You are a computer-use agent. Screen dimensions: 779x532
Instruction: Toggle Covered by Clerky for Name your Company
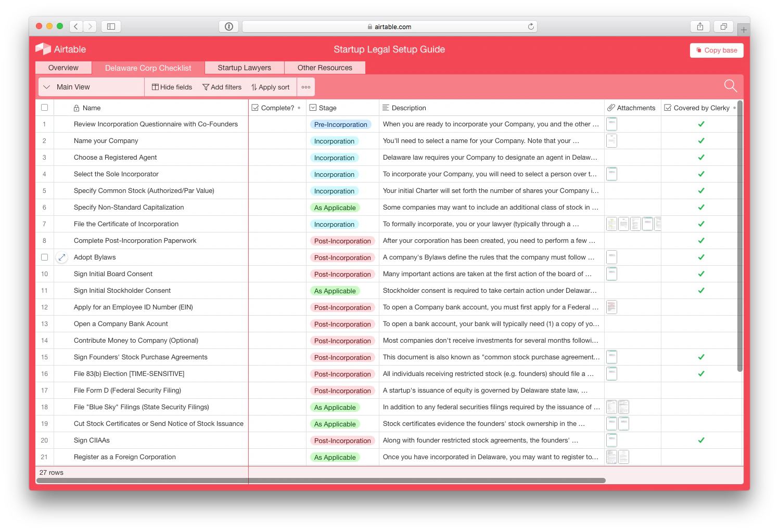point(701,140)
